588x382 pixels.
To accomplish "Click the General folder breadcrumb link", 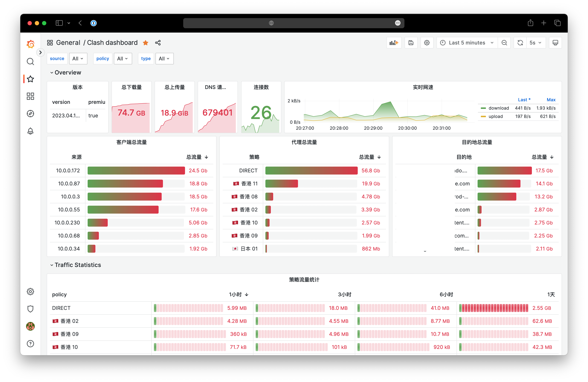I will [68, 43].
